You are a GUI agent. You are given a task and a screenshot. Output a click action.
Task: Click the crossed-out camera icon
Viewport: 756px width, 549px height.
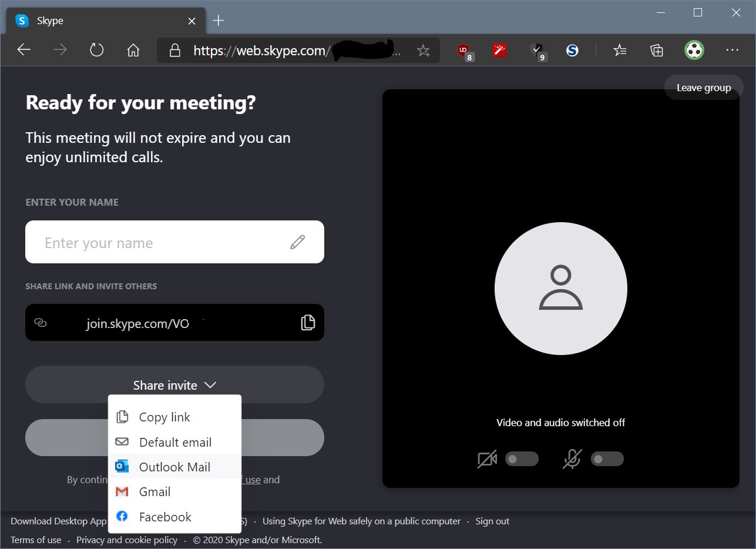pyautogui.click(x=488, y=459)
